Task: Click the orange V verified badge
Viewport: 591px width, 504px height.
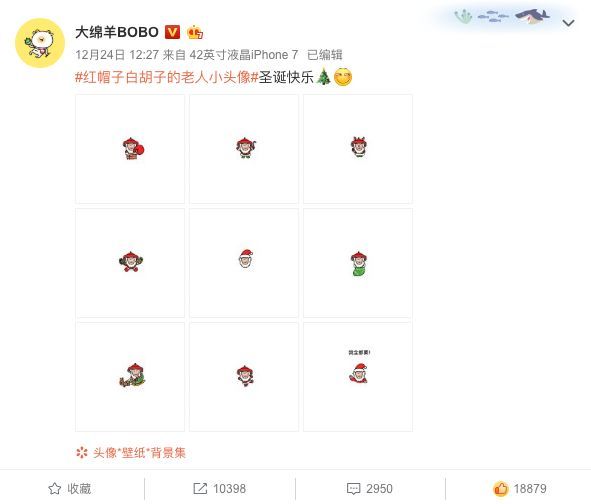Action: tap(172, 32)
